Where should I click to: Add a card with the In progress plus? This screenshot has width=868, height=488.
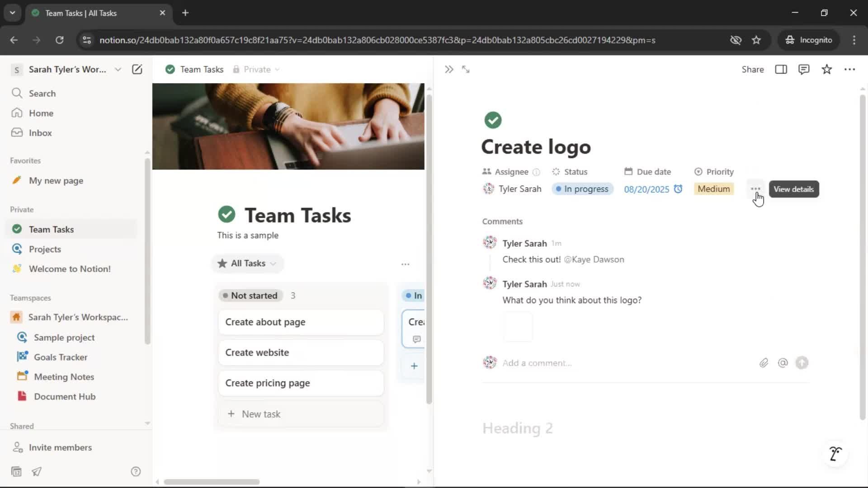pyautogui.click(x=414, y=366)
